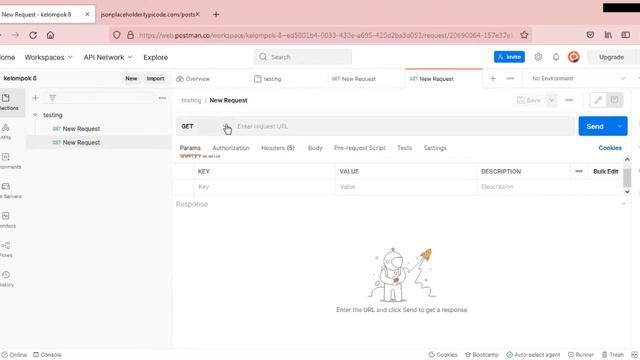Click the Postman search field
Image resolution: width=640 pixels, height=360 pixels.
pos(303,57)
